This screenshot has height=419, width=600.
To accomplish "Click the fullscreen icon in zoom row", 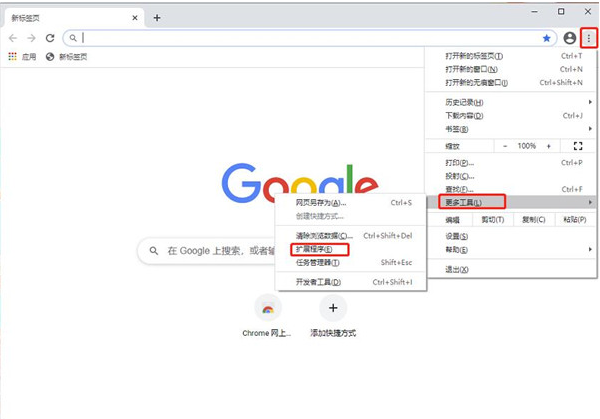I will 578,146.
